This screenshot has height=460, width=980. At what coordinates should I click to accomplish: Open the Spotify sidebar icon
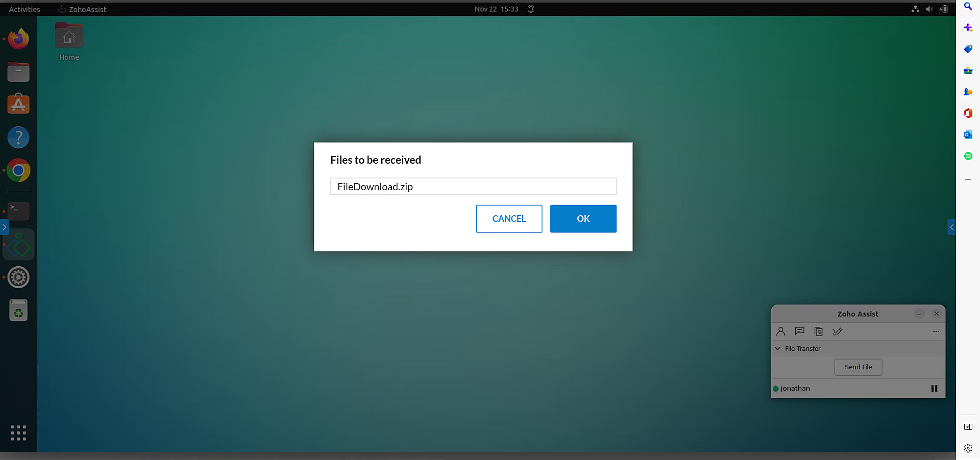pyautogui.click(x=968, y=156)
